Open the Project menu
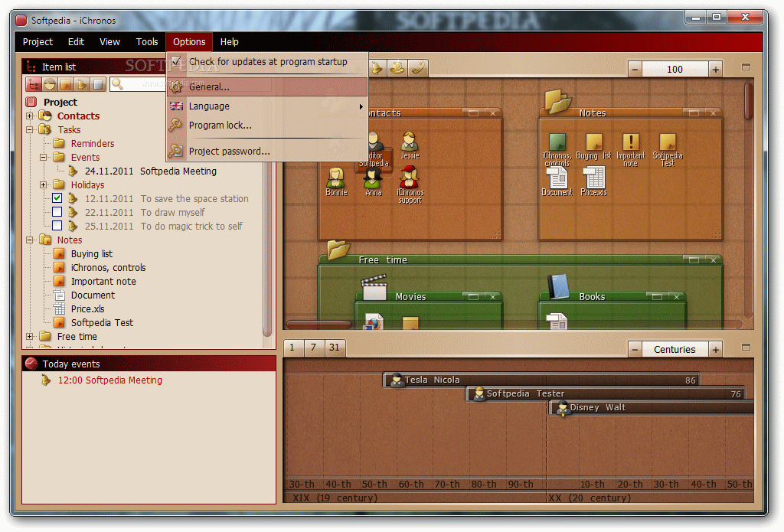The image size is (784, 532). 38,42
